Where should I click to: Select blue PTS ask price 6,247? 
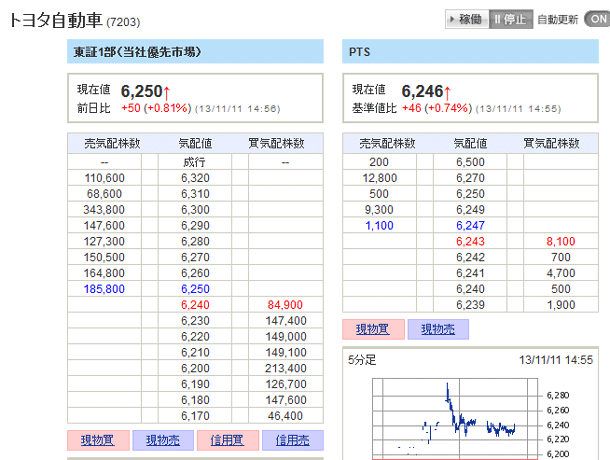pos(470,226)
